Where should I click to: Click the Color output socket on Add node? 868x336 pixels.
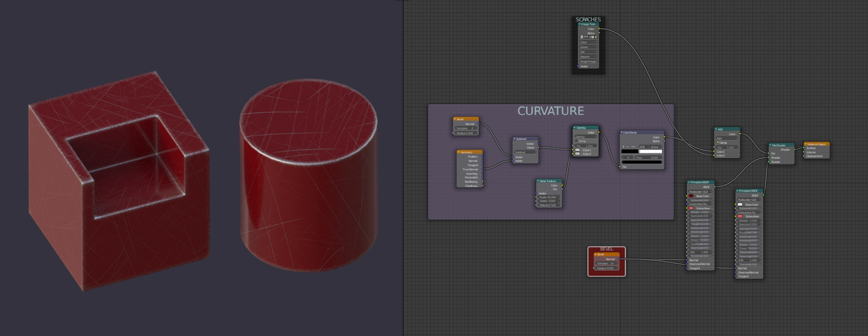point(740,134)
